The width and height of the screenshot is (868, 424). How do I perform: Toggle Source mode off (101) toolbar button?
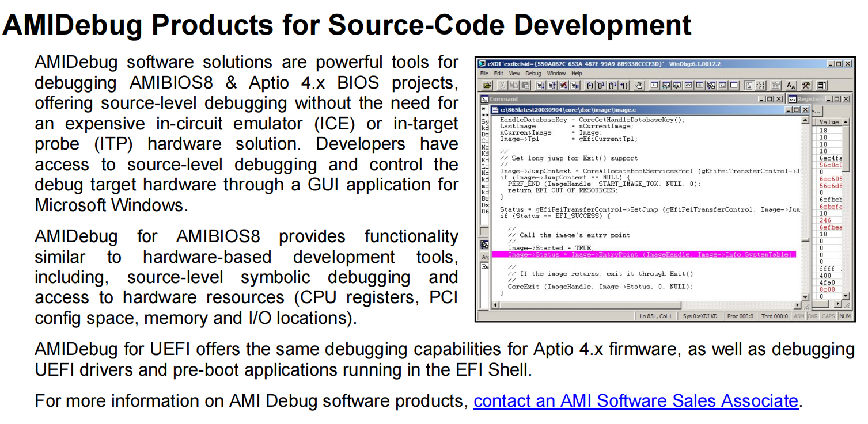760,85
